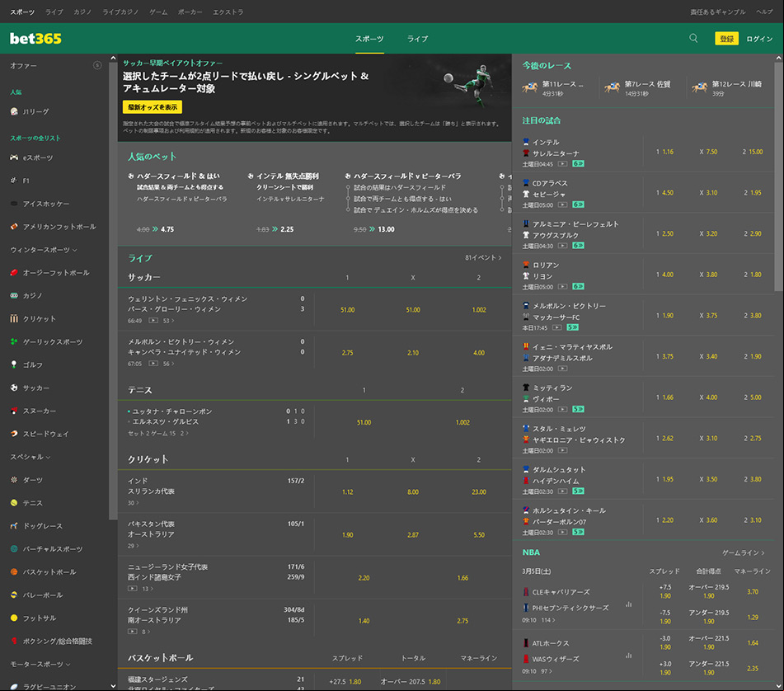Switch to the ライブ header tab
This screenshot has width=784, height=691.
click(x=417, y=39)
